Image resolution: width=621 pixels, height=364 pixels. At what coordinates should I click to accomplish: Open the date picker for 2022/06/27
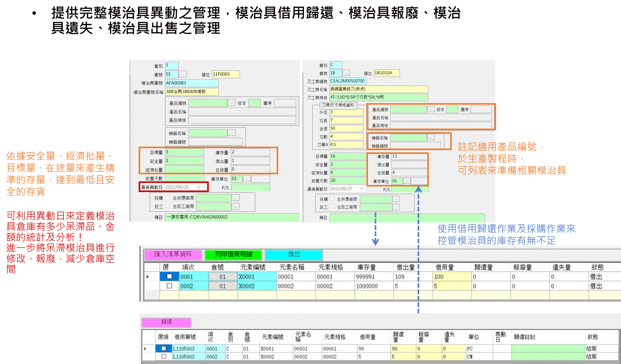point(362,189)
